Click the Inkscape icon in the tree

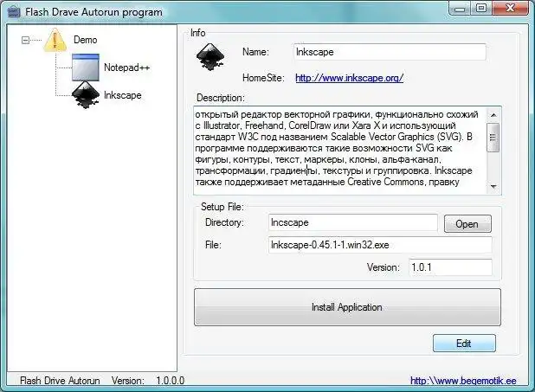[86, 95]
